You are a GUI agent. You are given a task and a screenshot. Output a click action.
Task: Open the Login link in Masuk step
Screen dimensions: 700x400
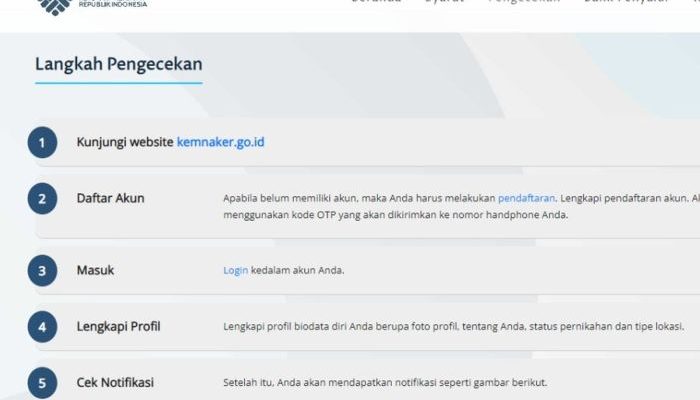235,271
